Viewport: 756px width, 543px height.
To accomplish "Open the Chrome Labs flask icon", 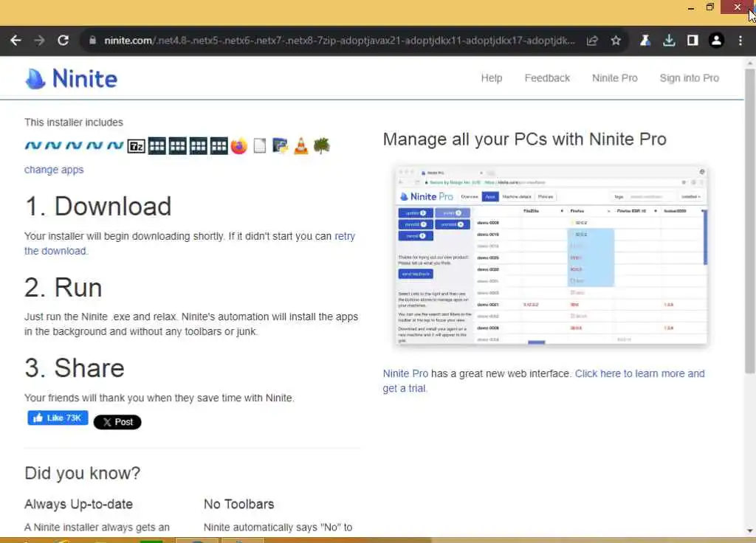I will click(645, 41).
